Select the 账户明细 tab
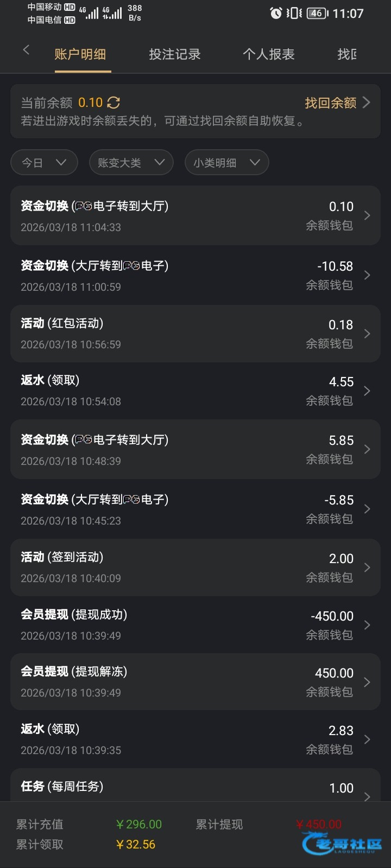This screenshot has width=391, height=868. click(x=80, y=54)
